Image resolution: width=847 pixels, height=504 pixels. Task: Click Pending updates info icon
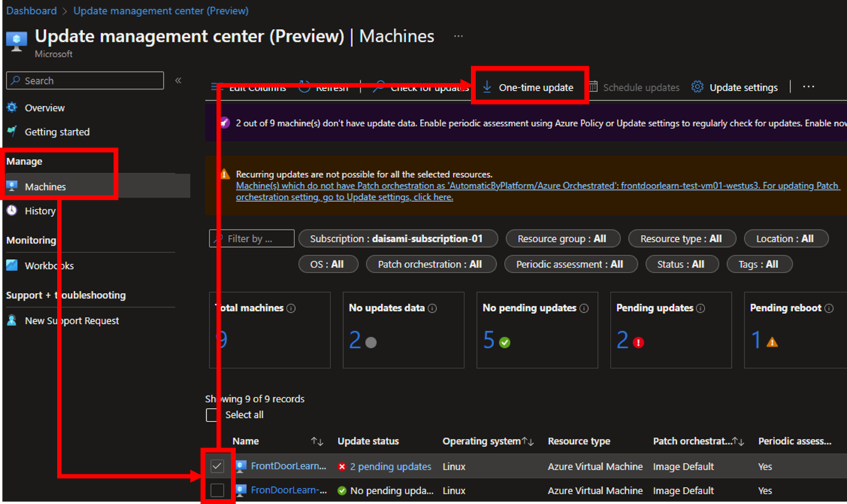click(701, 308)
